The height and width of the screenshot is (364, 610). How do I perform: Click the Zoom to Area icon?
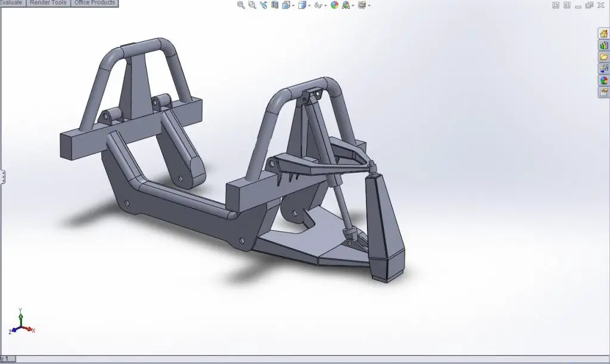tap(252, 5)
